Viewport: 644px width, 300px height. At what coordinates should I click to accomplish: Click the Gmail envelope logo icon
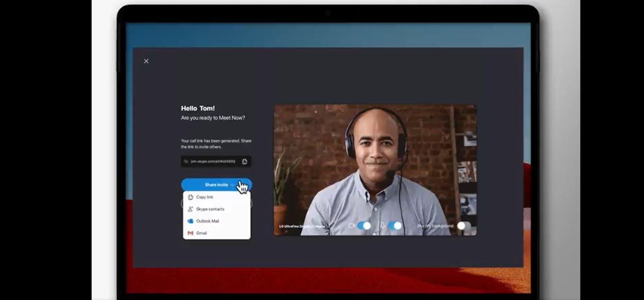tap(191, 233)
